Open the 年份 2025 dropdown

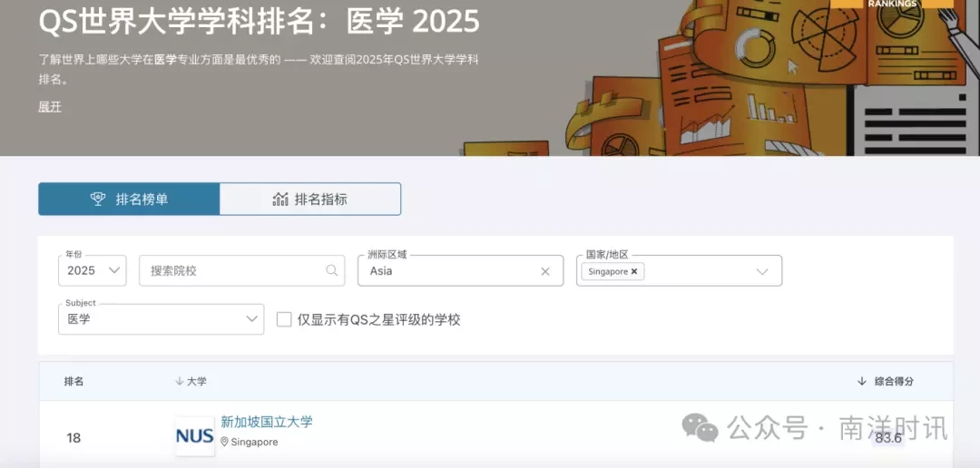[x=93, y=270]
